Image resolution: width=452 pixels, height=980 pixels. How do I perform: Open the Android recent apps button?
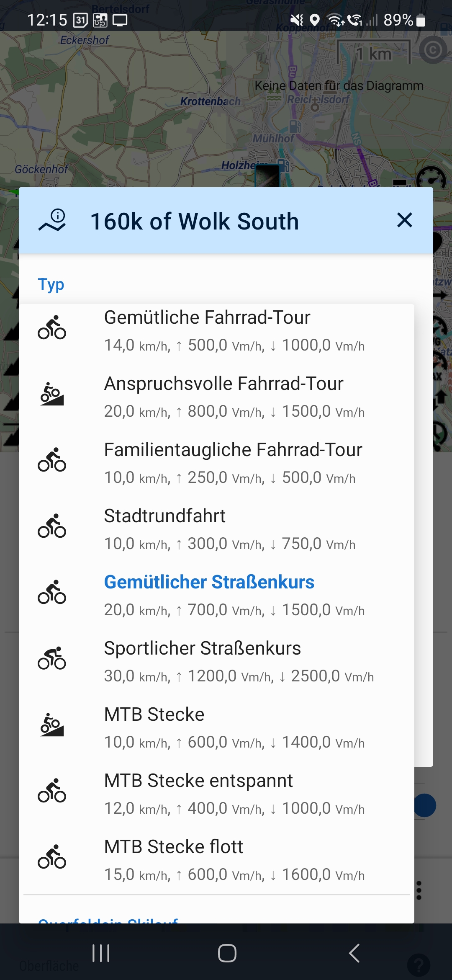coord(101,953)
